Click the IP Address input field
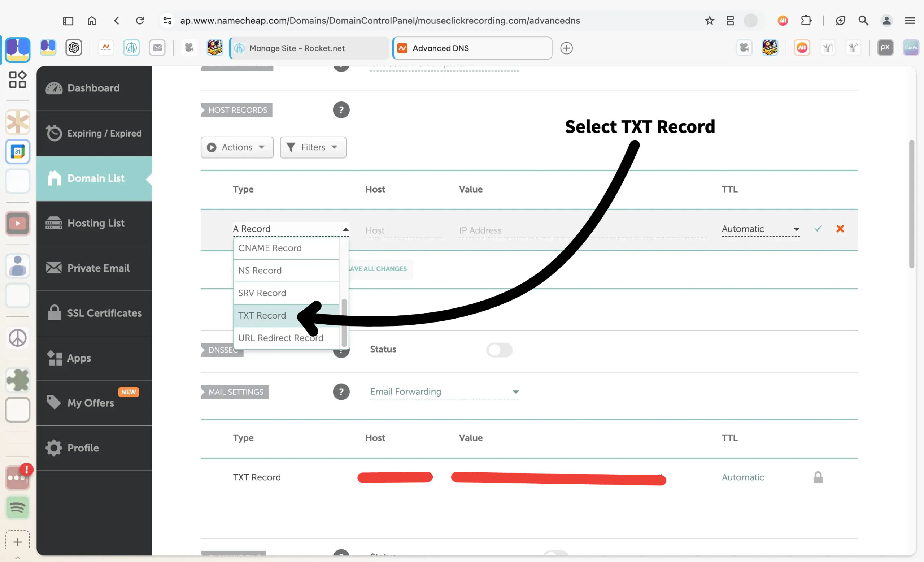 (581, 230)
